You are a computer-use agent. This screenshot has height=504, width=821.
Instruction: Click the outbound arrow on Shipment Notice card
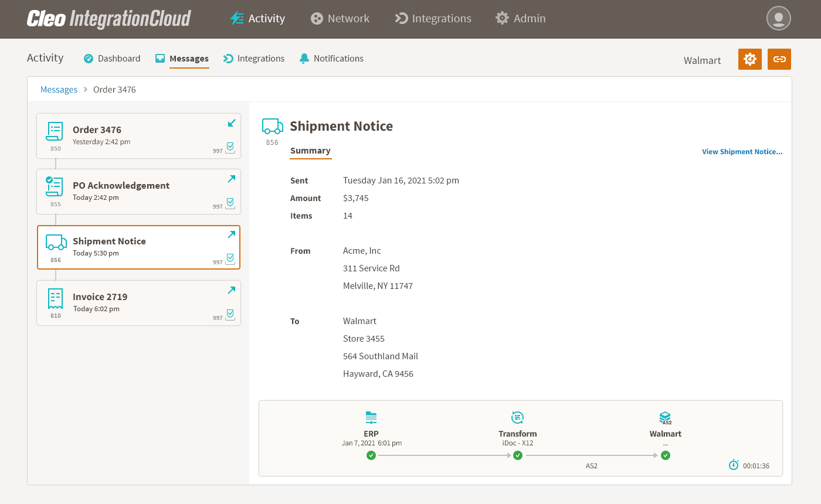(x=232, y=234)
